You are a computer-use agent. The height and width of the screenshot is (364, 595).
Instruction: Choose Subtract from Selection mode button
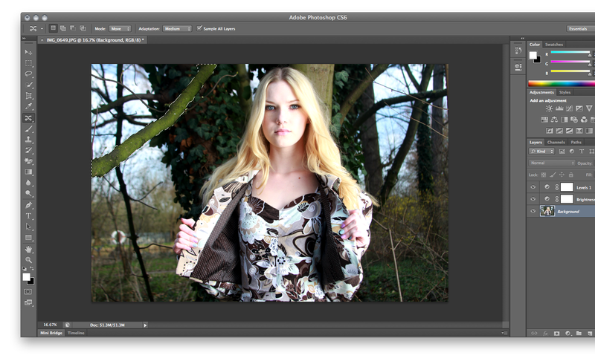tap(73, 28)
